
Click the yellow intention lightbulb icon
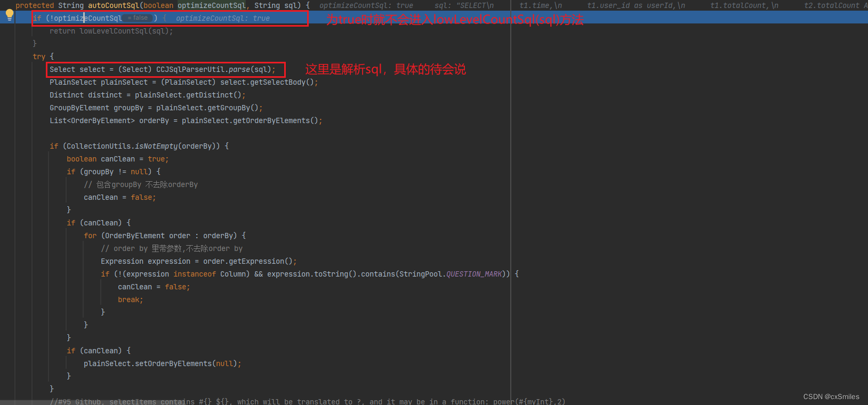[x=9, y=15]
